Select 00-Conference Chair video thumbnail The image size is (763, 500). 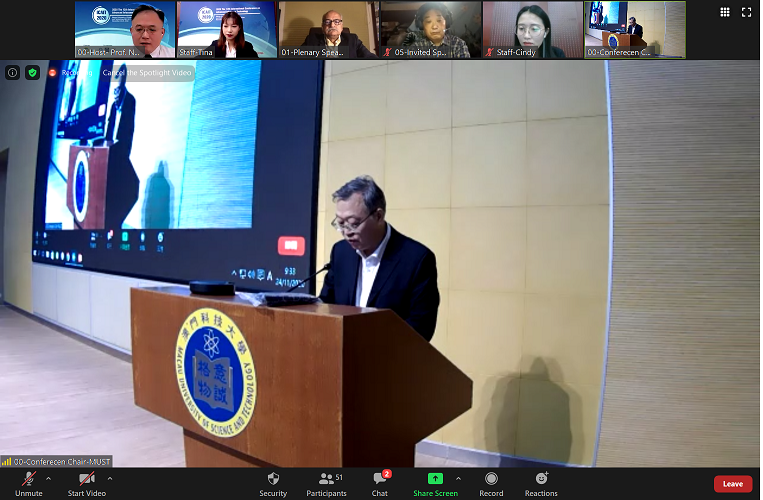click(x=635, y=30)
